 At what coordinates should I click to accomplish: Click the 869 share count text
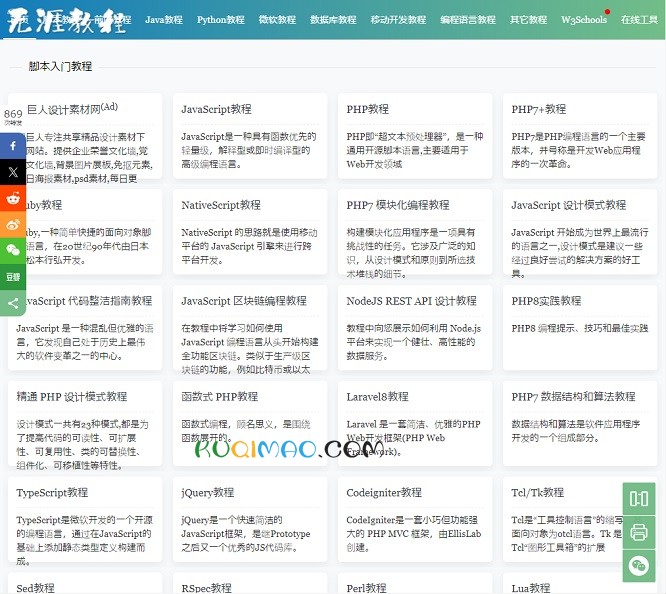pyautogui.click(x=13, y=114)
